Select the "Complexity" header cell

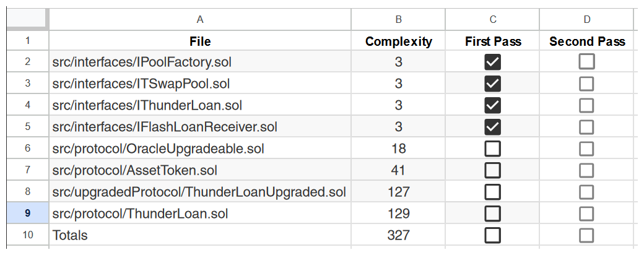pos(398,41)
